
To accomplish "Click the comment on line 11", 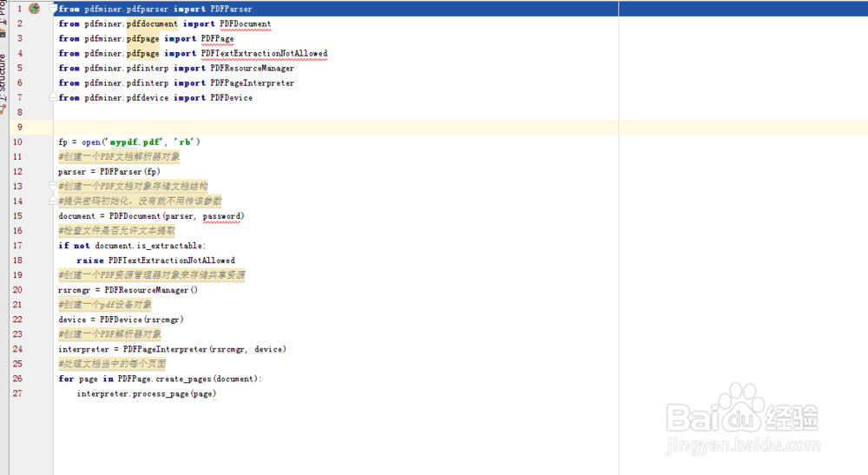I will pos(119,156).
